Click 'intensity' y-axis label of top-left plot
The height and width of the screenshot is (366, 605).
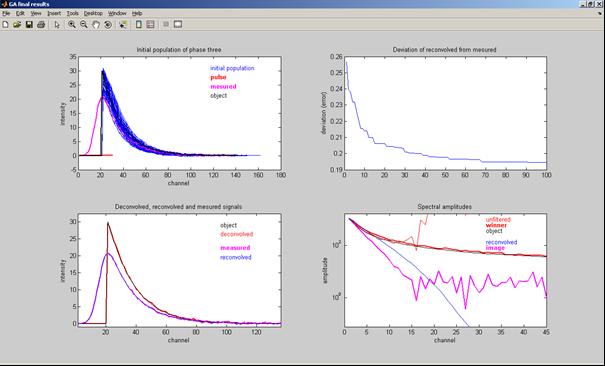click(x=62, y=113)
